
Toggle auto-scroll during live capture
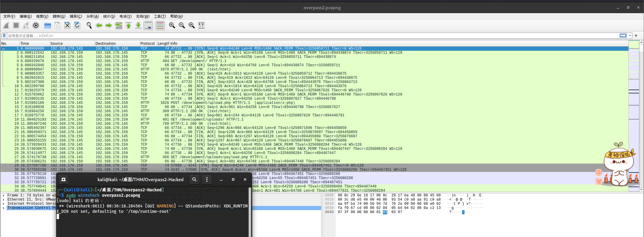(x=148, y=26)
